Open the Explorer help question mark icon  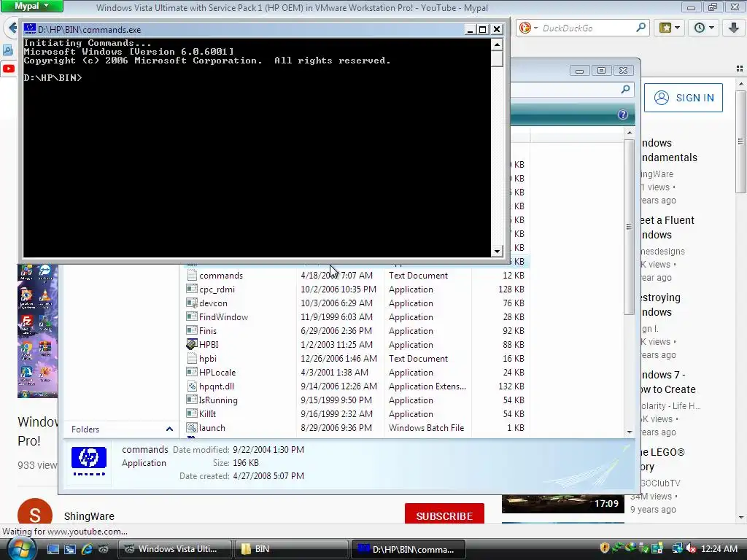coord(623,114)
